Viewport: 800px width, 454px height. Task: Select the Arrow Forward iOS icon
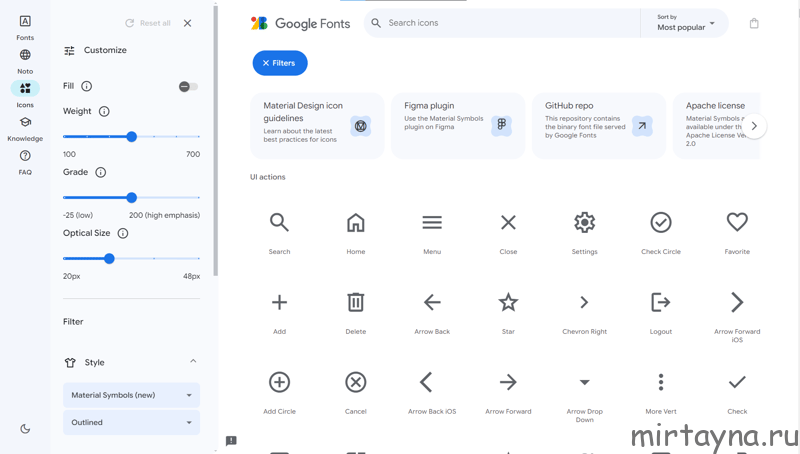(737, 302)
